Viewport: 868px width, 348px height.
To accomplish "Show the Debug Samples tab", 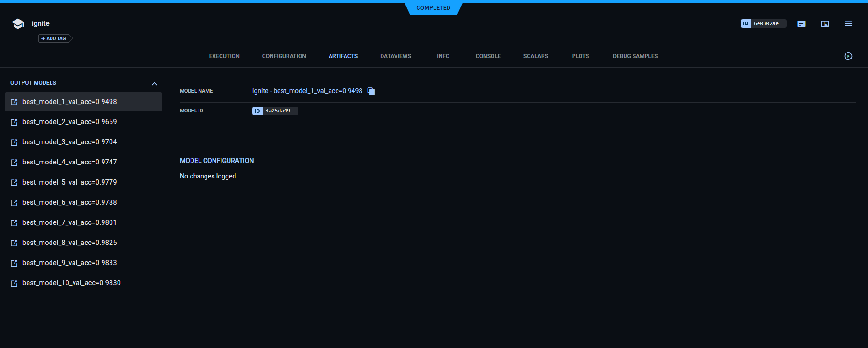I will [635, 56].
